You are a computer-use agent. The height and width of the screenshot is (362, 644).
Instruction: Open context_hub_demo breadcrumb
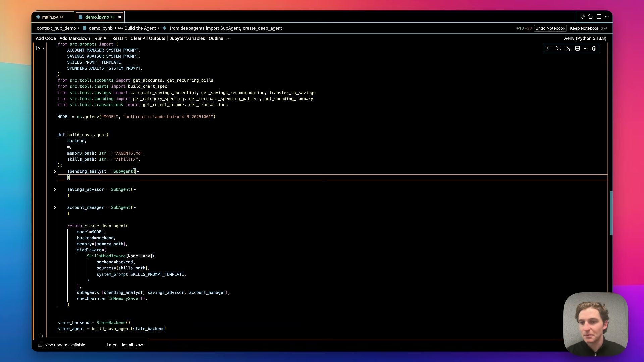pyautogui.click(x=56, y=28)
